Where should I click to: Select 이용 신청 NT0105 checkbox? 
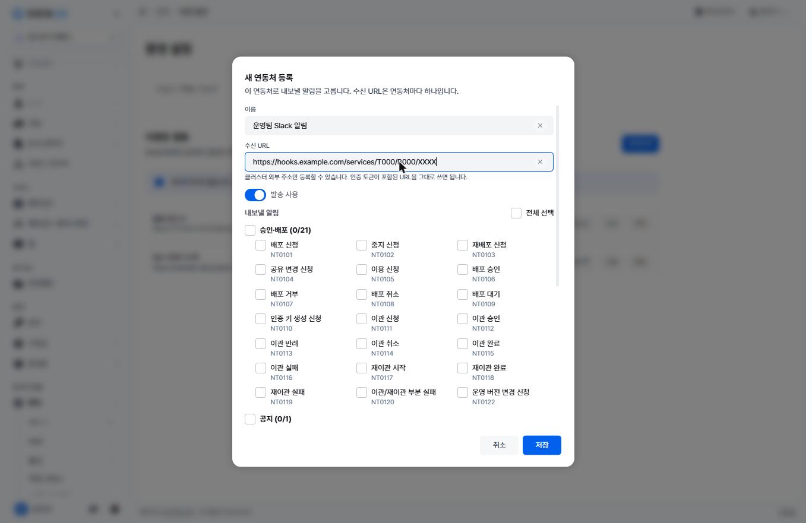(x=362, y=270)
